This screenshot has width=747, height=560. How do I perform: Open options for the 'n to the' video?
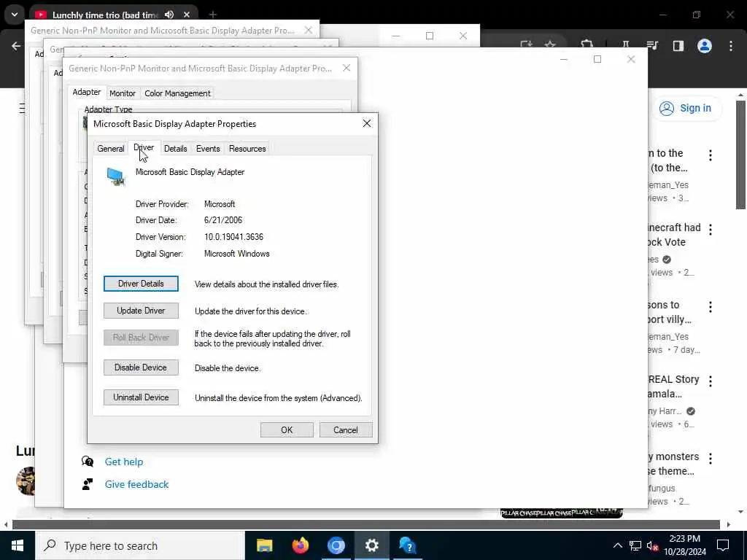[711, 155]
